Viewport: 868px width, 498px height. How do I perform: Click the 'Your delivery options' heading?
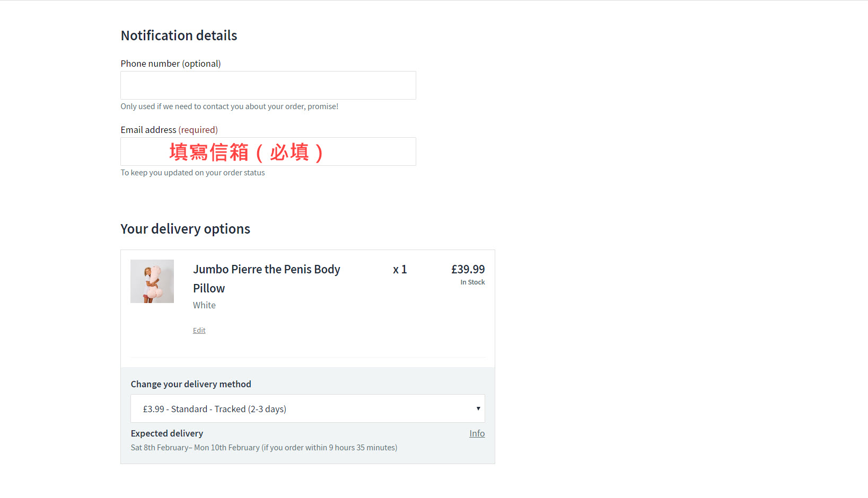click(185, 229)
